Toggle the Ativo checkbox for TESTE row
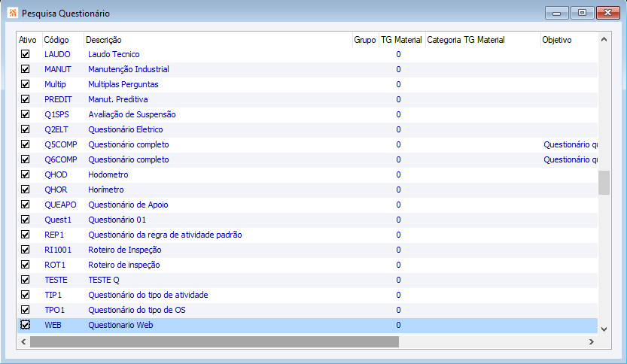The image size is (627, 364). [25, 280]
